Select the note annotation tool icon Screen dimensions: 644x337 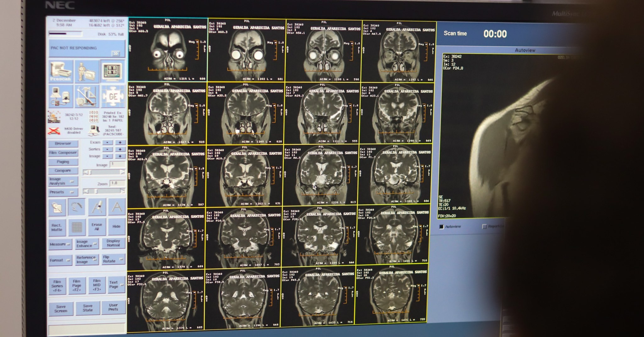58,207
